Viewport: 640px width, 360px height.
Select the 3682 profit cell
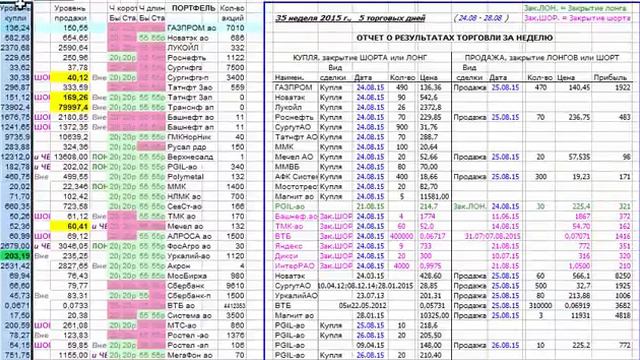pyautogui.click(x=622, y=306)
